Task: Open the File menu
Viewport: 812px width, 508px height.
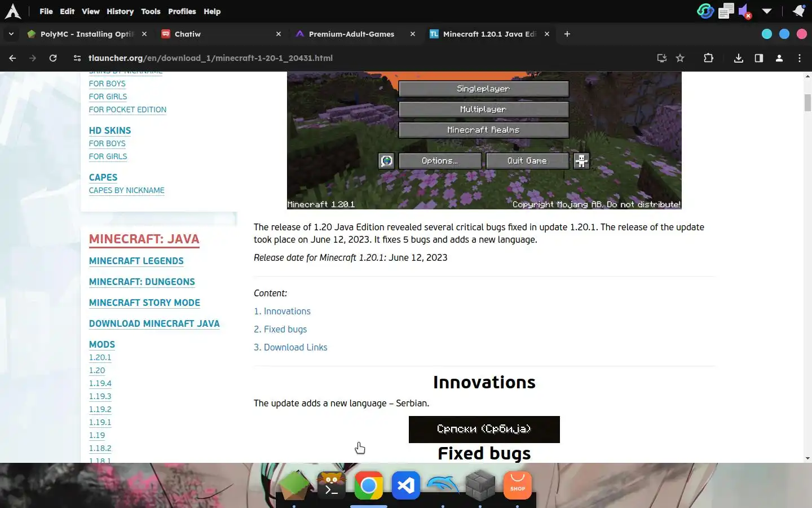Action: [46, 11]
